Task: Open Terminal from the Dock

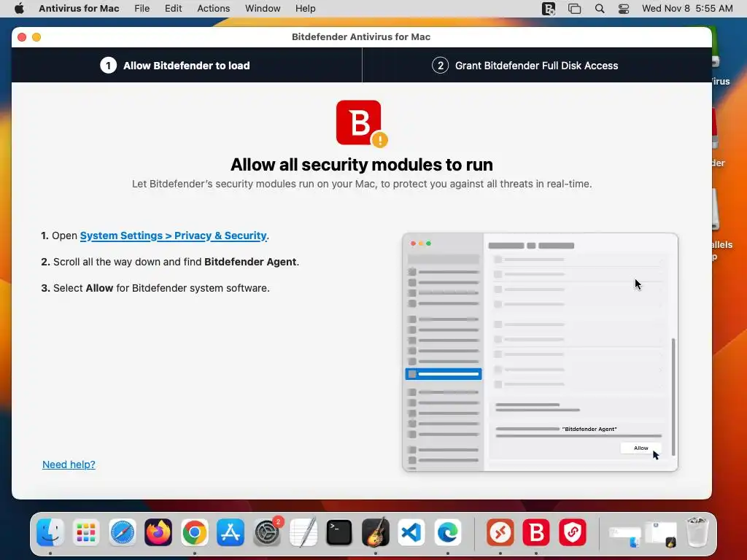Action: [x=339, y=532]
